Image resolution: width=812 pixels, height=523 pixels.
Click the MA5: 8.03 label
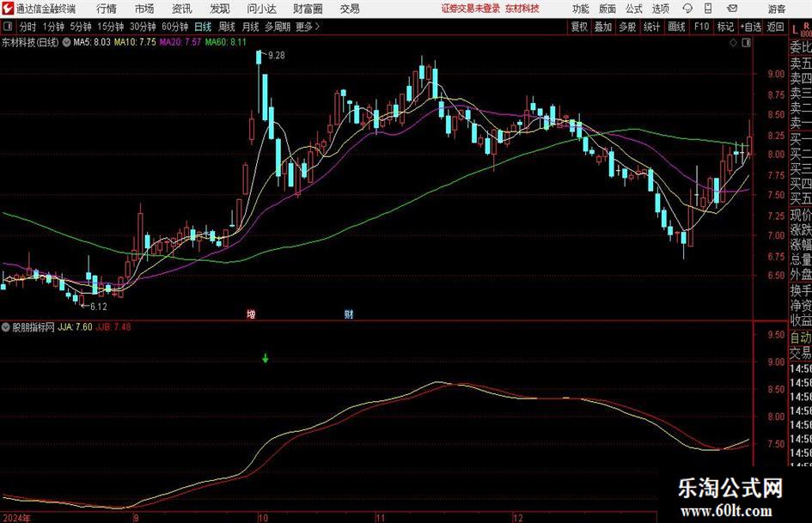92,42
